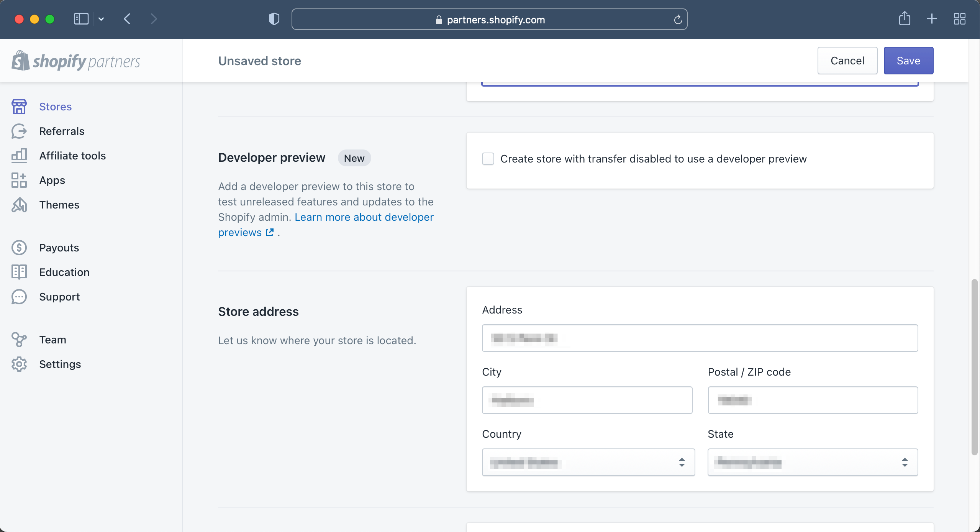The width and height of the screenshot is (980, 532).
Task: Click the Referrals arrow icon
Action: point(19,131)
